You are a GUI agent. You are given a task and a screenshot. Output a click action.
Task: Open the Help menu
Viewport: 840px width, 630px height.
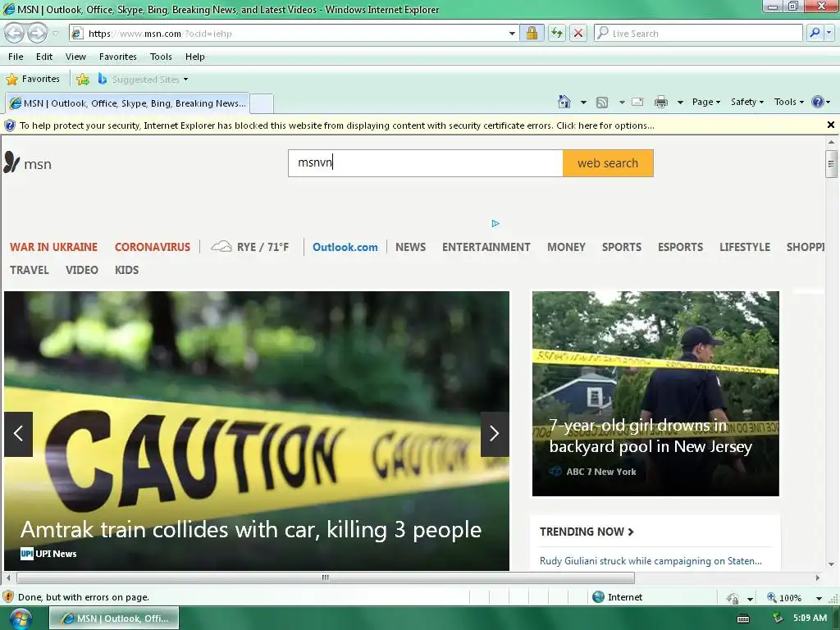tap(195, 57)
